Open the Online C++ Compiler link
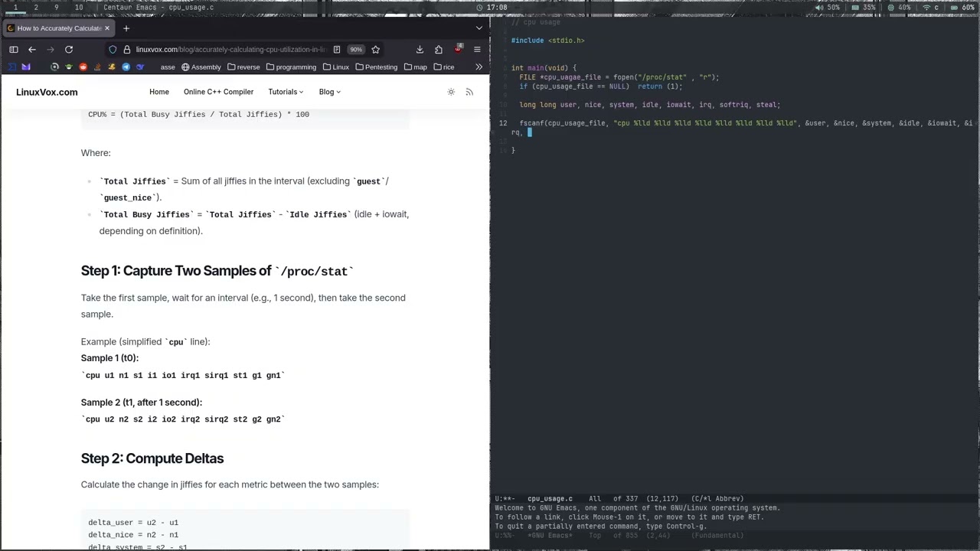Screen dimensions: 980x551 click(x=218, y=92)
